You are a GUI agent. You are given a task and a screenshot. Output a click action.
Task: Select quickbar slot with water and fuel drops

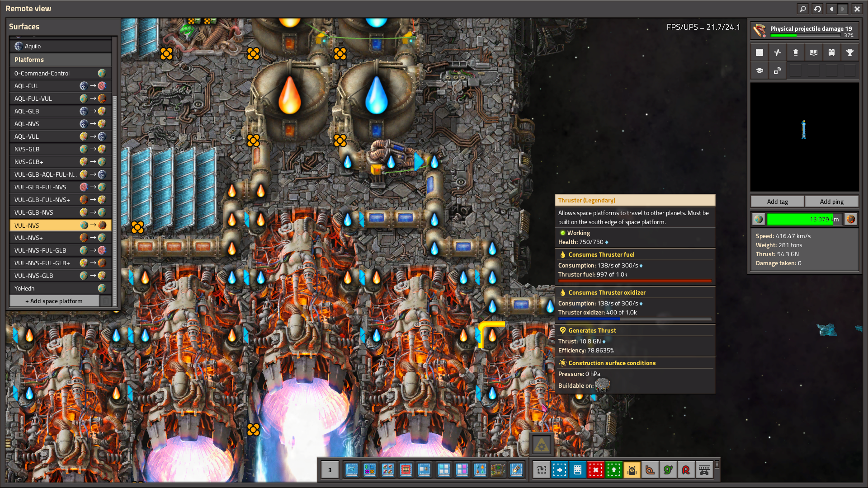pyautogui.click(x=480, y=470)
